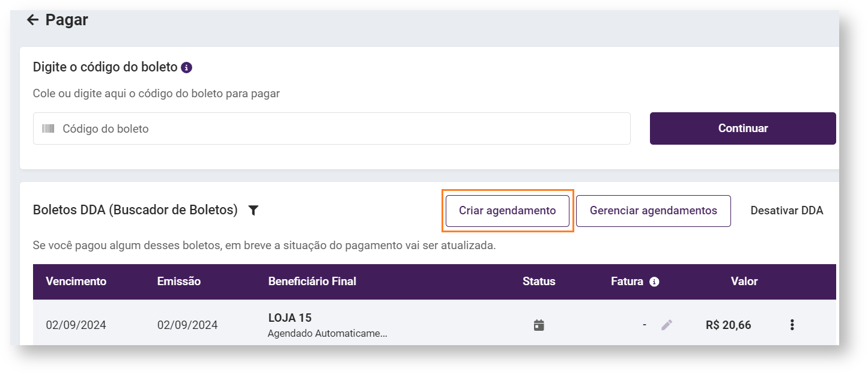This screenshot has height=374, width=868.
Task: Click the Emissão column header
Action: (x=179, y=282)
